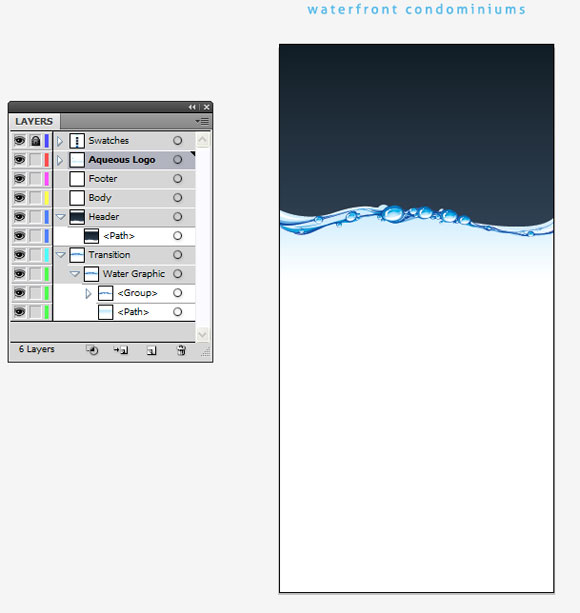
Task: Toggle visibility of the Transition layer
Action: point(20,255)
